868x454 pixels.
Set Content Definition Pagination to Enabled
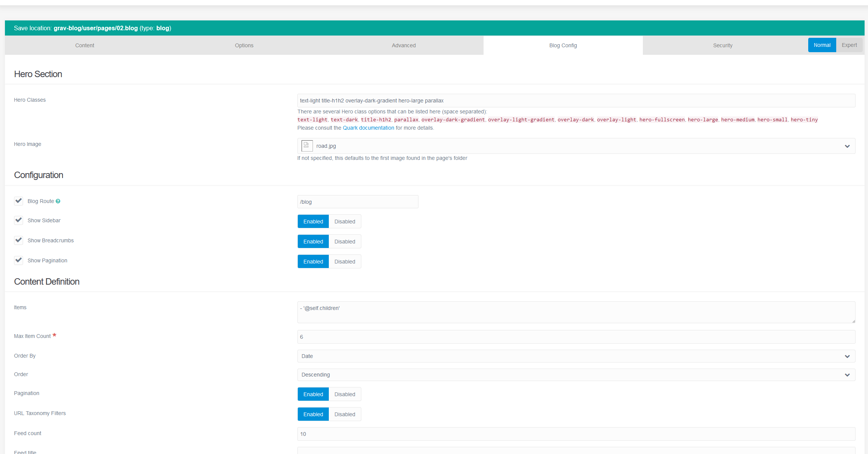(x=313, y=394)
